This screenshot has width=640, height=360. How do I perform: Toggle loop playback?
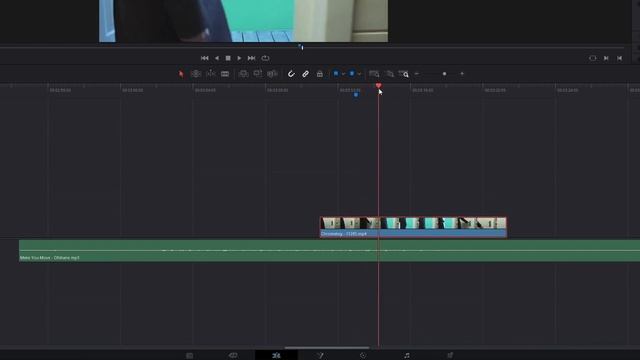pyautogui.click(x=265, y=58)
